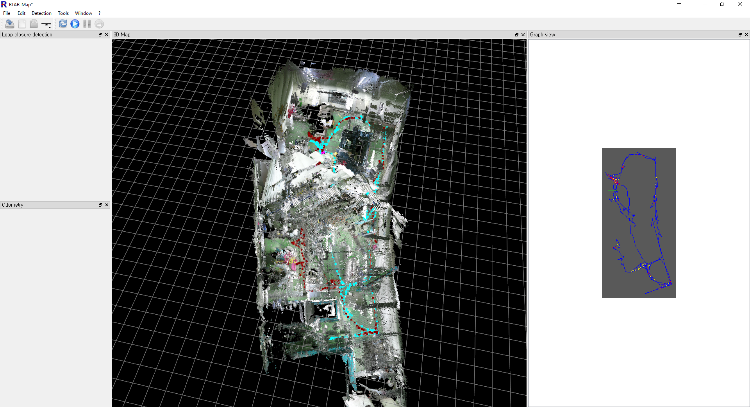Click the blue refresh arrows toolbar icon
The height and width of the screenshot is (407, 750).
coord(63,23)
